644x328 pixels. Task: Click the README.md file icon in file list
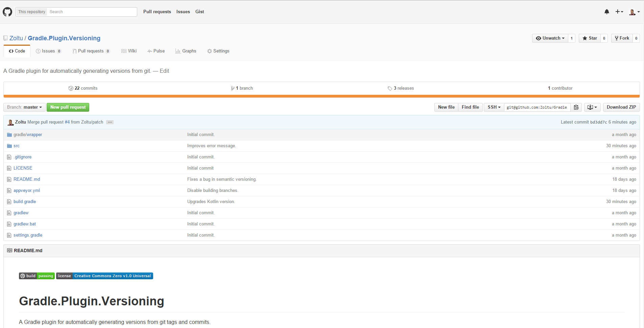pos(9,179)
